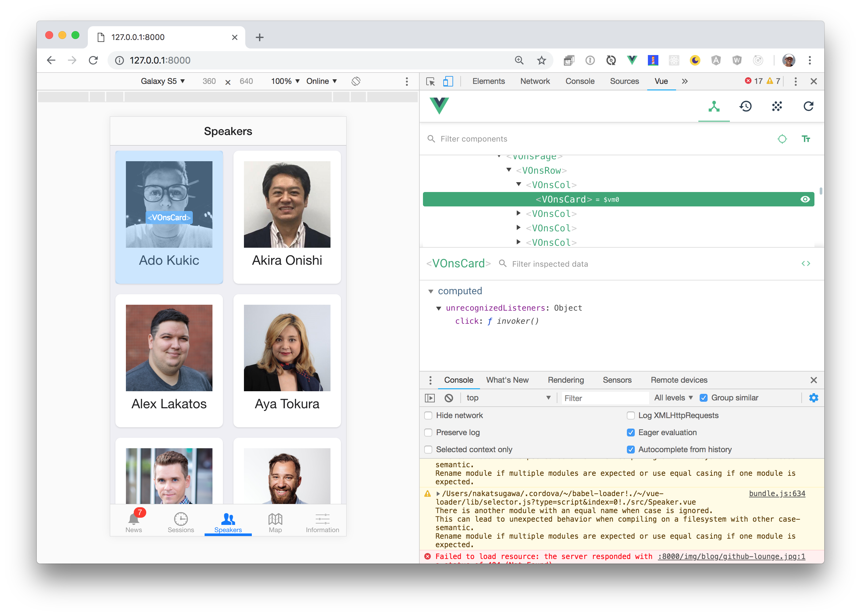The image size is (861, 616).
Task: Open the Sensors drawer tab
Action: tap(617, 380)
